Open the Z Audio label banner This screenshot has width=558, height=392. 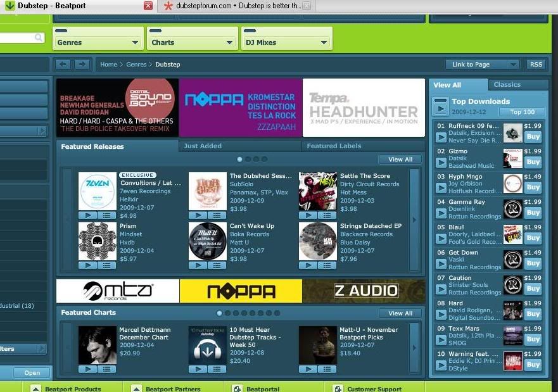tap(364, 291)
